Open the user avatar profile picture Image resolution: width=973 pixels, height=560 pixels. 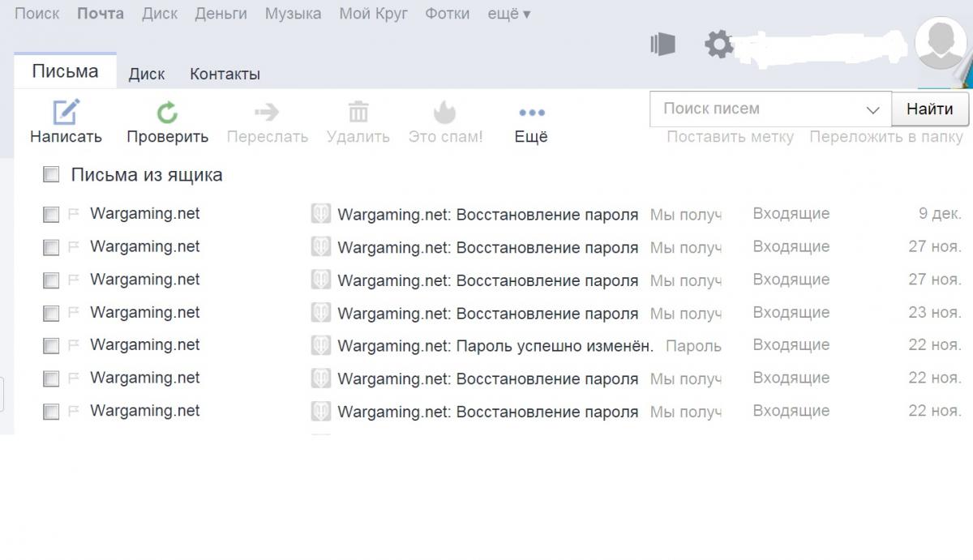pos(940,42)
